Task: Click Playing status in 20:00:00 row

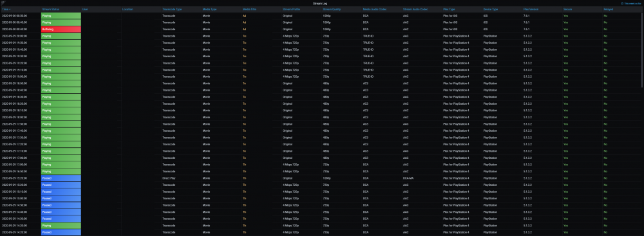Action: [61, 36]
